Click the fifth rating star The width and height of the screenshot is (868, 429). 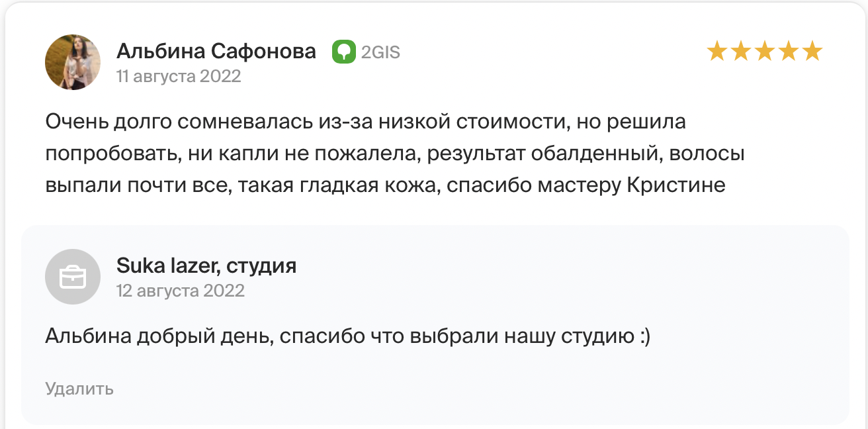tap(812, 51)
